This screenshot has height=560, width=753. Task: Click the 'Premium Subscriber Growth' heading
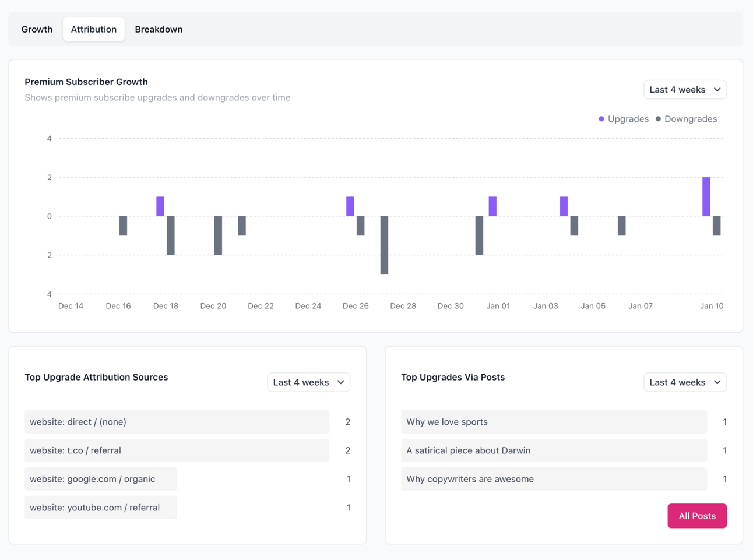[86, 82]
